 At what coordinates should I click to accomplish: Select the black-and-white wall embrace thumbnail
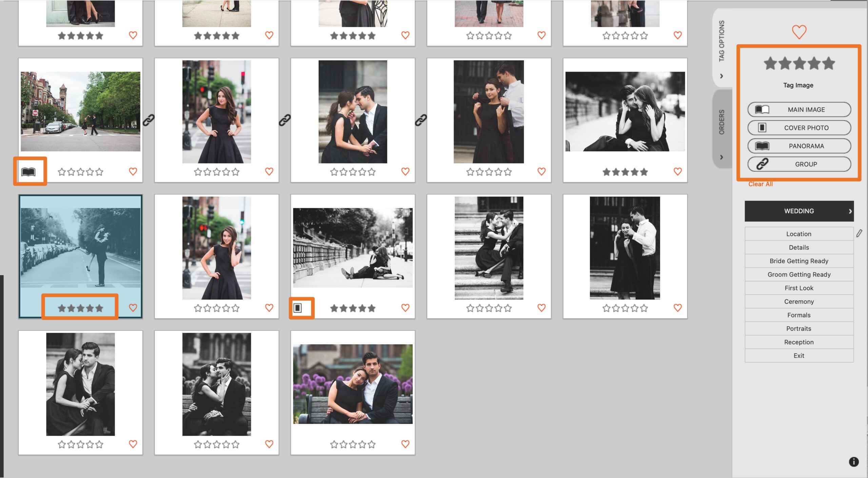tap(625, 111)
